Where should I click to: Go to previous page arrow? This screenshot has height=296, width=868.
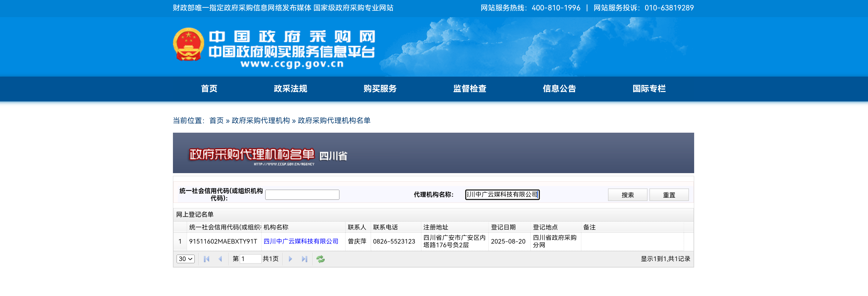[x=220, y=259]
